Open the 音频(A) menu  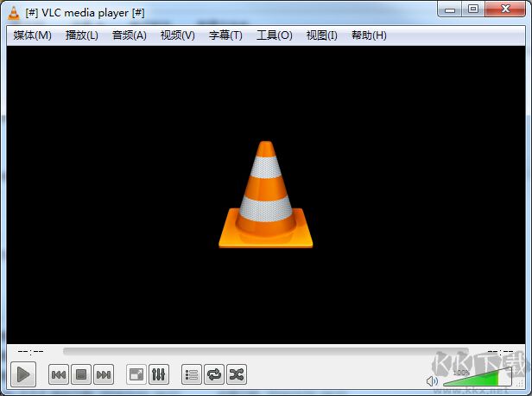(130, 35)
